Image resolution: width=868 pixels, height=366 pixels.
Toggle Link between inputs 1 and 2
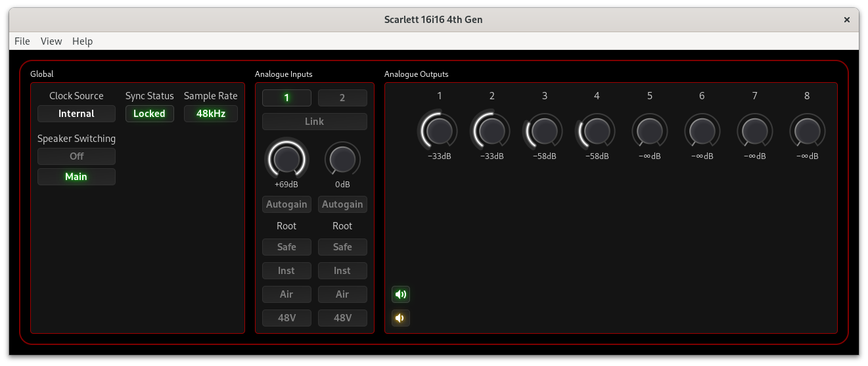314,122
